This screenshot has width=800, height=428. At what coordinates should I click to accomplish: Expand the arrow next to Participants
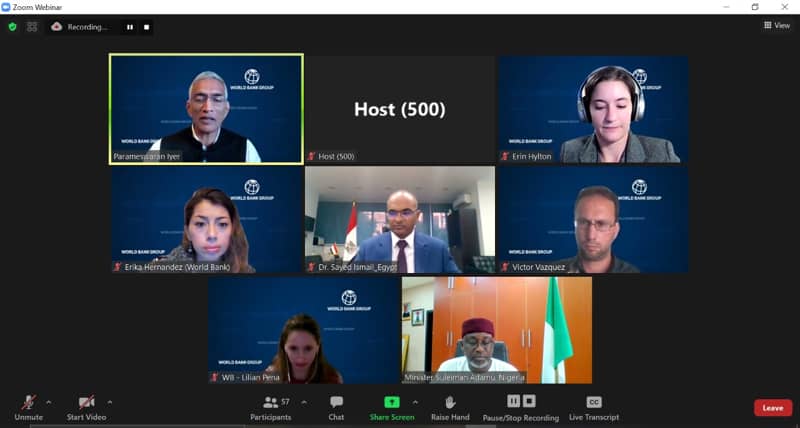coord(304,402)
